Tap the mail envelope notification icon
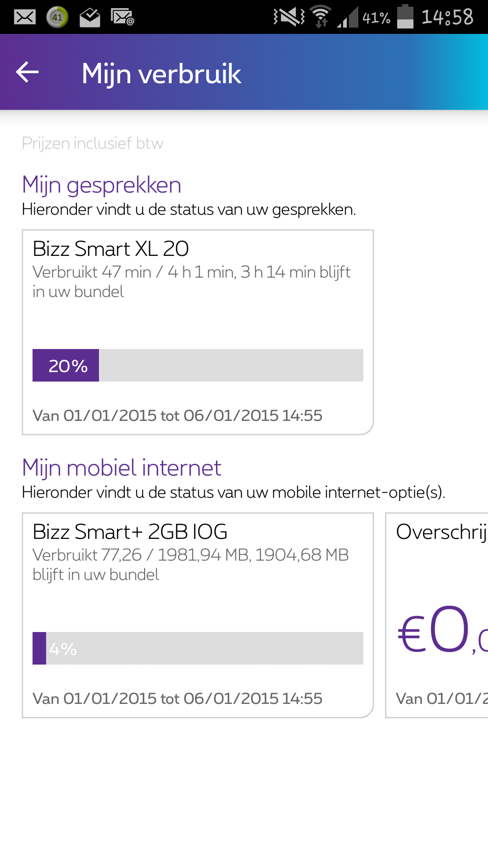This screenshot has height=868, width=488. pyautogui.click(x=24, y=17)
